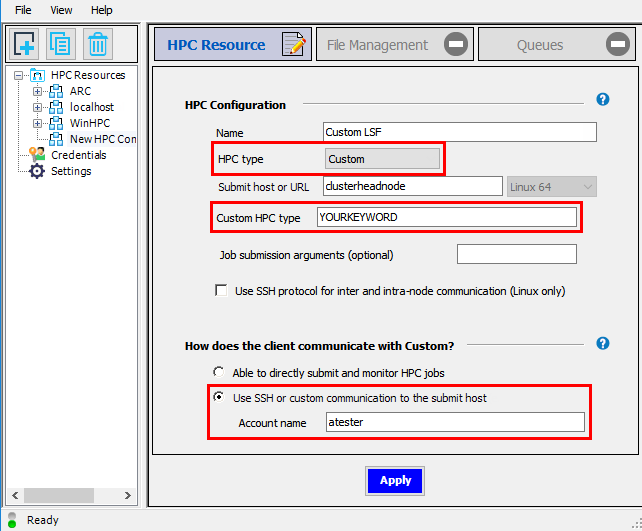Click the HPC Resource tab edit icon

294,44
